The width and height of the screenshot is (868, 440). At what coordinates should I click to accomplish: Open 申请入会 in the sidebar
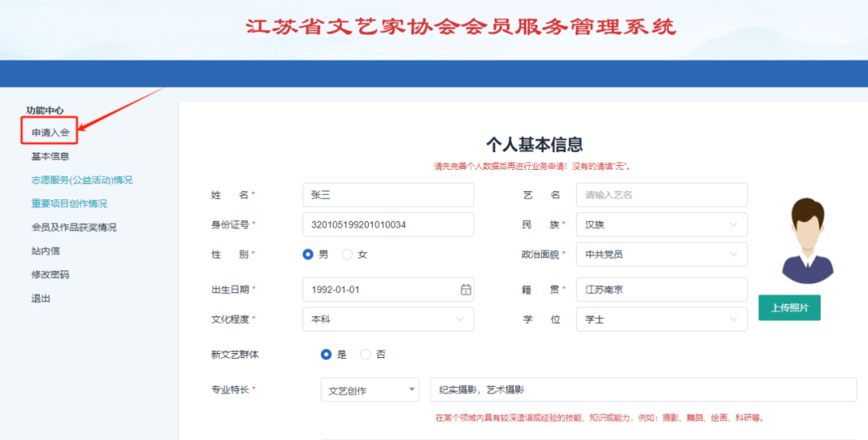tap(50, 132)
